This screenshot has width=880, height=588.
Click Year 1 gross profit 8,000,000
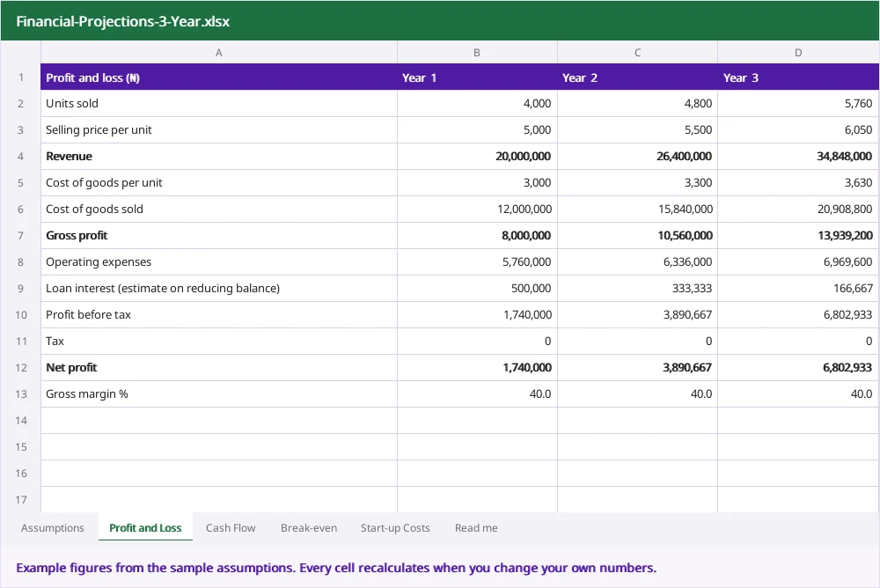click(x=477, y=235)
